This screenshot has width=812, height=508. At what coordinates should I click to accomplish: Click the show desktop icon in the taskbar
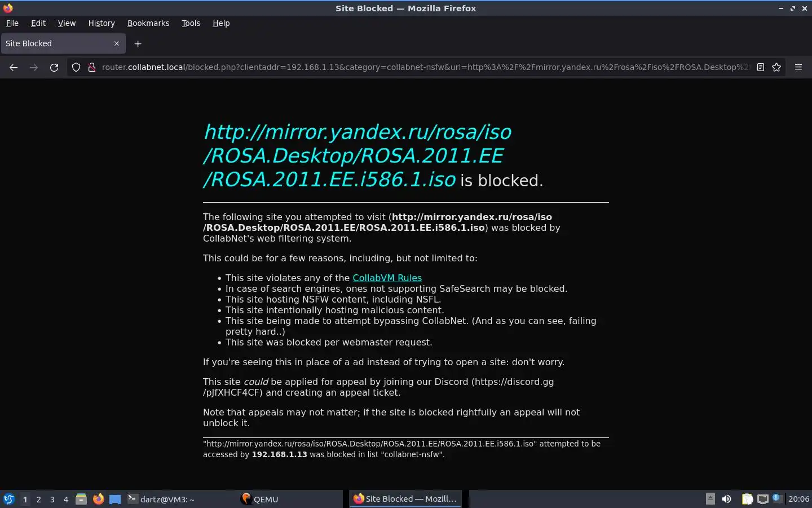115,499
